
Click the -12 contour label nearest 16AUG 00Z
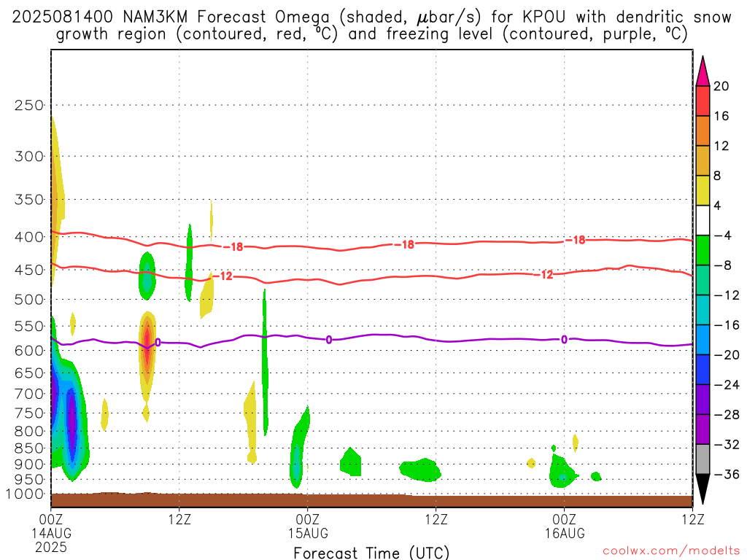point(543,275)
